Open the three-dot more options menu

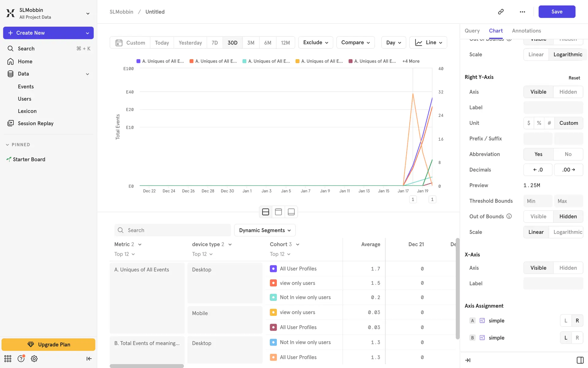[522, 12]
